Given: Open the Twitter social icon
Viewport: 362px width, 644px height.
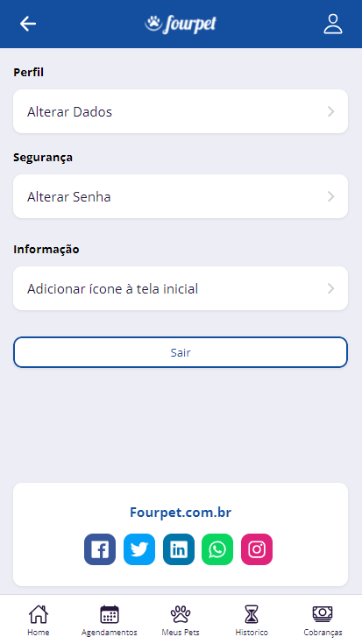Looking at the screenshot, I should coord(139,549).
